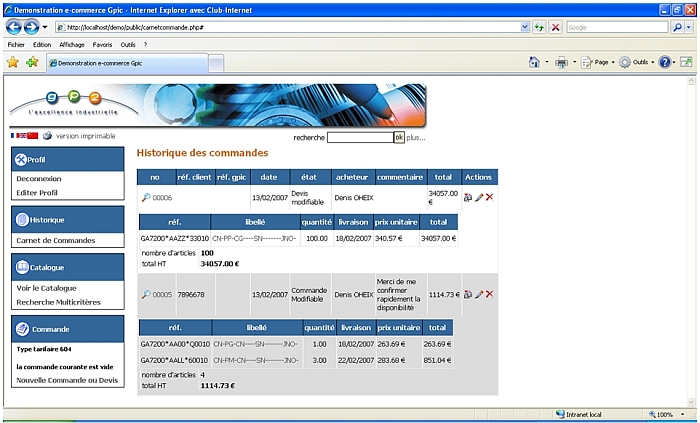Open the Favoris menu
The height and width of the screenshot is (423, 700).
[102, 45]
